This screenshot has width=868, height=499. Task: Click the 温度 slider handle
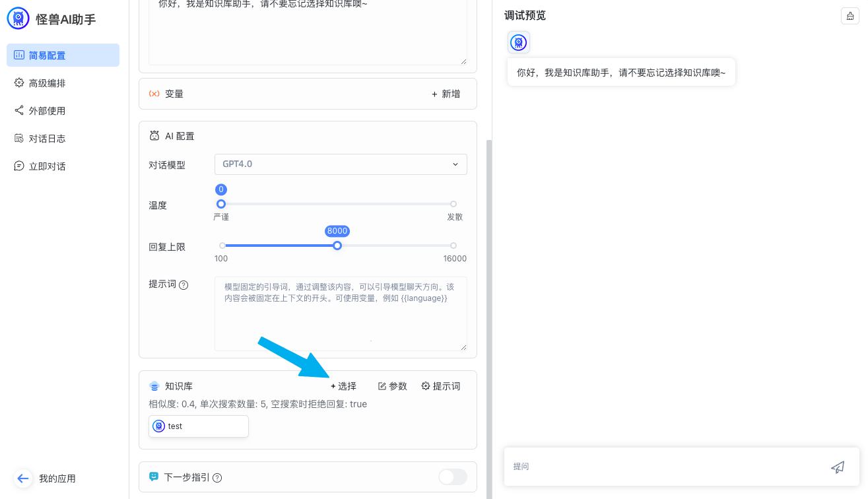coord(221,204)
